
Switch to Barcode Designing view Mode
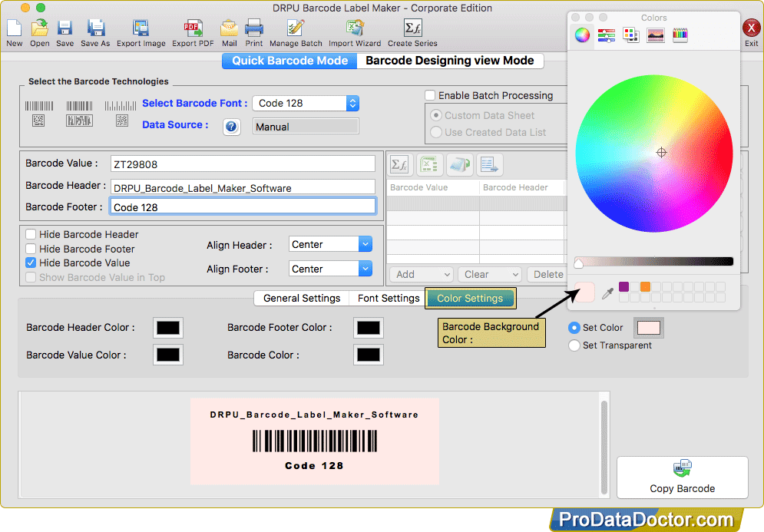pos(450,61)
